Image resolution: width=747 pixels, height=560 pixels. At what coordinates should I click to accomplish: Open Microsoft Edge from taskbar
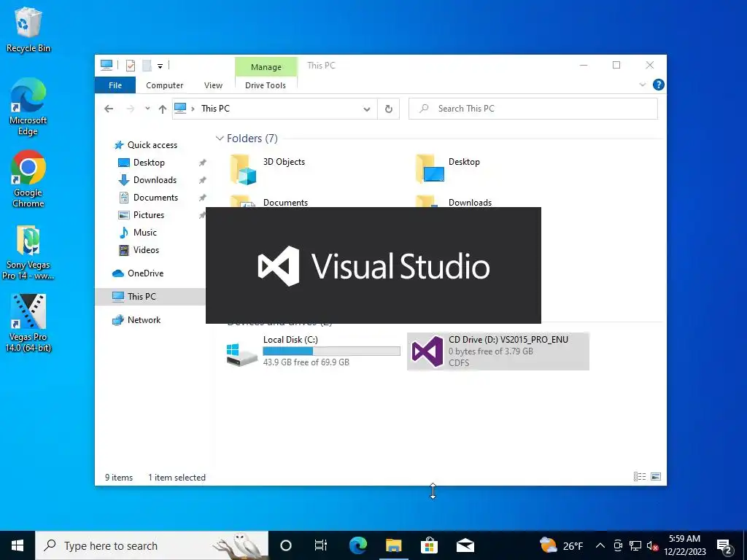click(357, 545)
